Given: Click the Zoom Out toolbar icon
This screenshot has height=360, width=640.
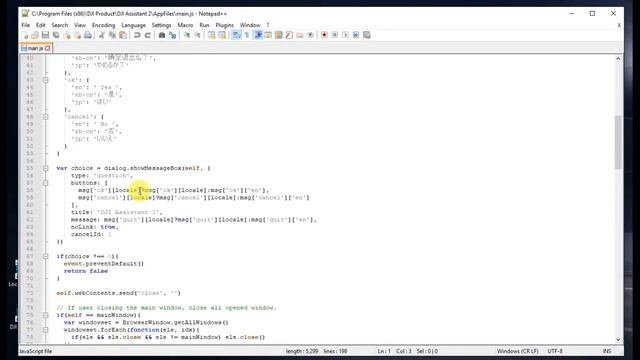Looking at the screenshot, I should point(197,36).
